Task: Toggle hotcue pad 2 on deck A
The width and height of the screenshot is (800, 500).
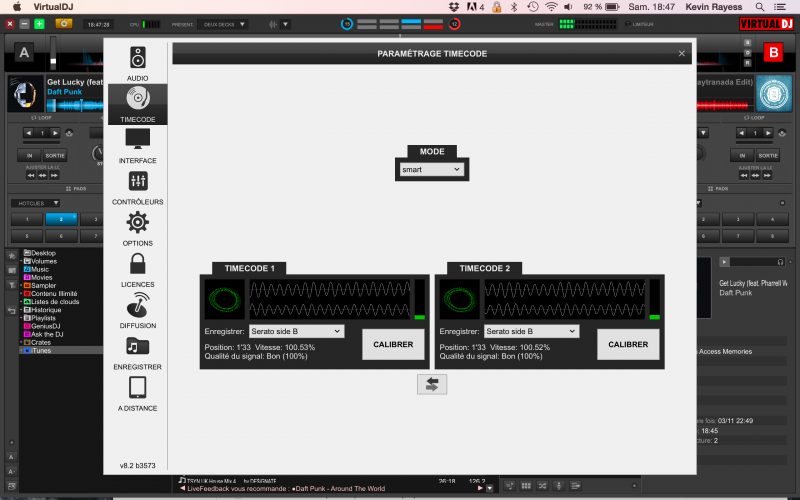Action: pyautogui.click(x=61, y=219)
